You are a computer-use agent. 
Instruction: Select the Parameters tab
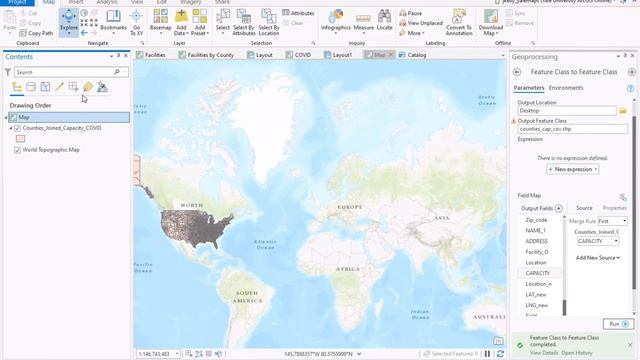click(x=529, y=88)
